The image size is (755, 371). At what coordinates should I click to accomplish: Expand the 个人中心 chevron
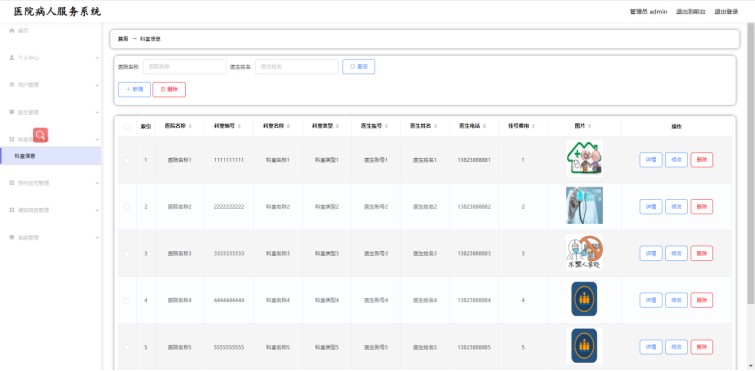click(x=97, y=58)
